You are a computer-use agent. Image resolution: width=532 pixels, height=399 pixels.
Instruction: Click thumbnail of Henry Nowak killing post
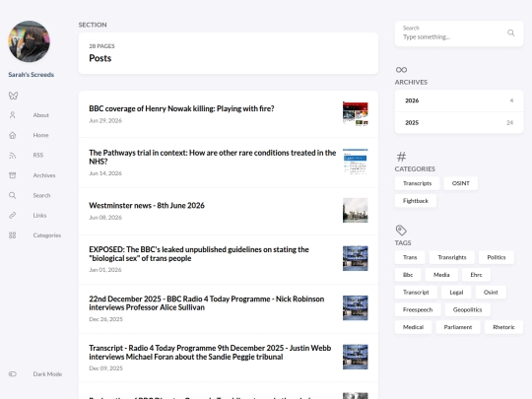pos(356,113)
